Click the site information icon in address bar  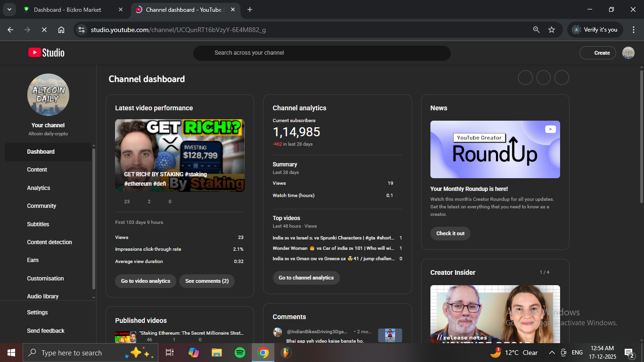pyautogui.click(x=82, y=30)
